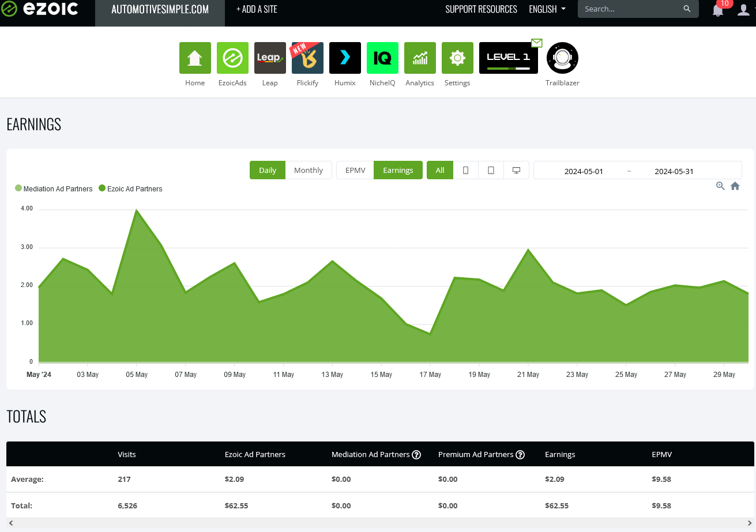
Task: Open SUPPORT RESOURCES menu
Action: coord(481,9)
